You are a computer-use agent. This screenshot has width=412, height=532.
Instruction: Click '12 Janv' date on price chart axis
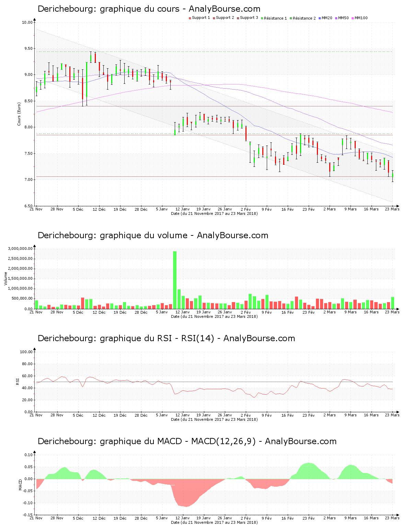pos(182,209)
